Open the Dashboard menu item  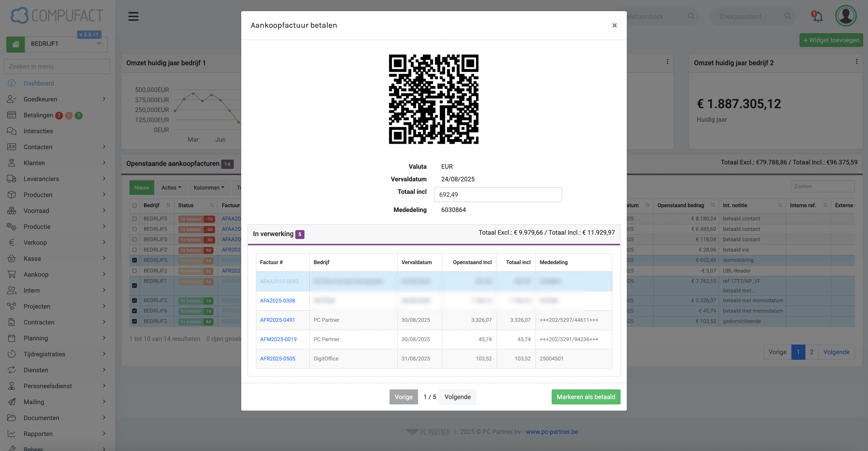coord(38,83)
